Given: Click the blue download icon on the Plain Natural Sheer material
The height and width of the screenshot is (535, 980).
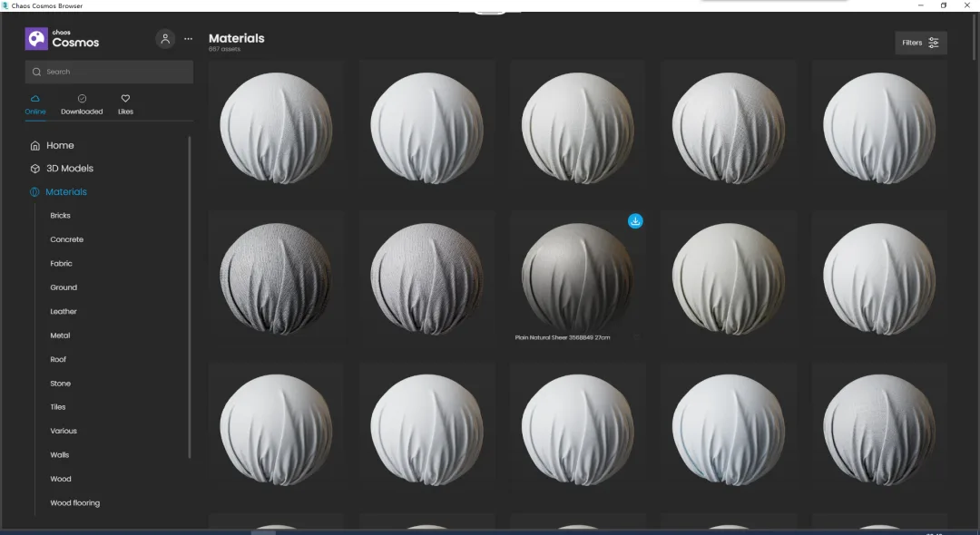Looking at the screenshot, I should tap(635, 221).
